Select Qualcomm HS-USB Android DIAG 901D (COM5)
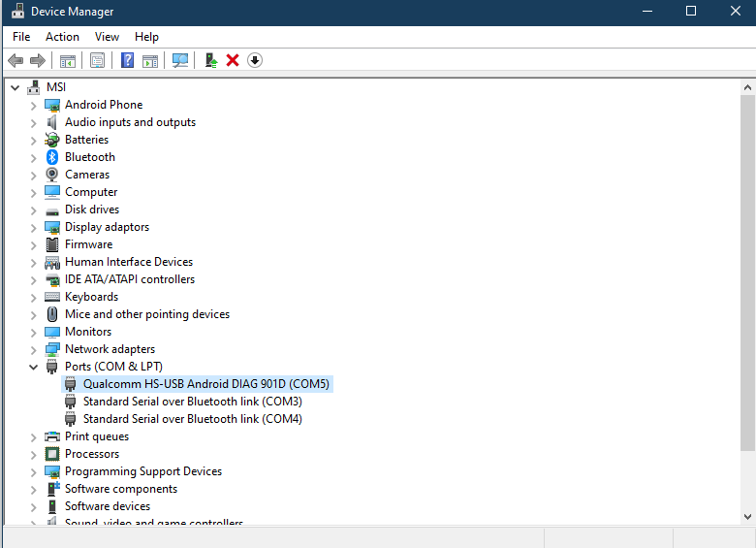 click(x=205, y=384)
